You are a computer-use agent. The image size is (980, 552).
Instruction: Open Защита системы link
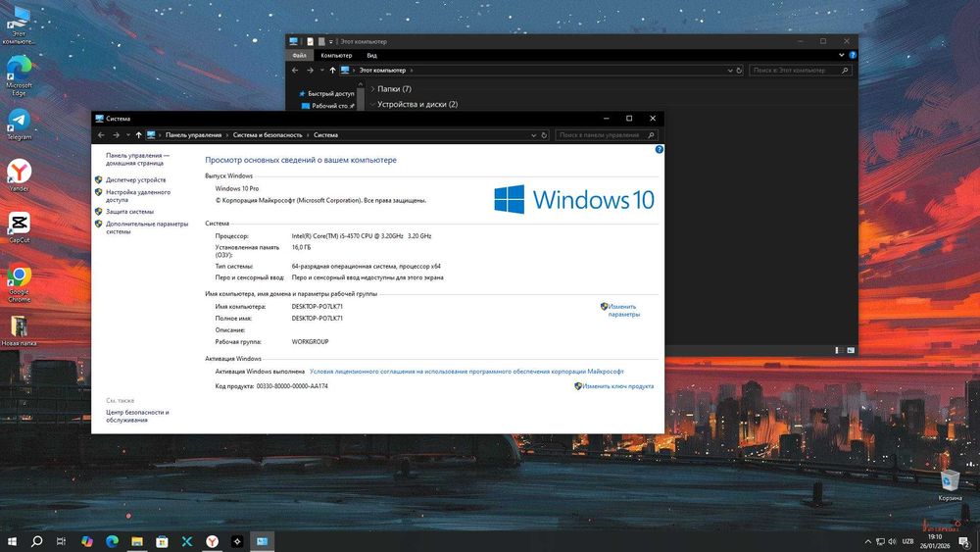(129, 212)
